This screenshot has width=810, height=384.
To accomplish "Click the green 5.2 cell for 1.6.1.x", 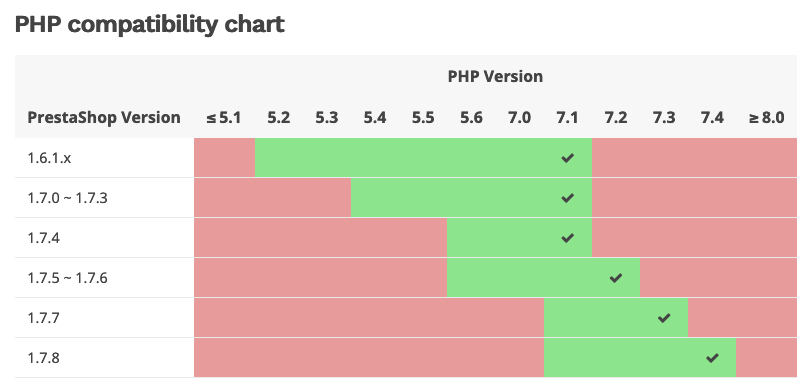I will (279, 158).
